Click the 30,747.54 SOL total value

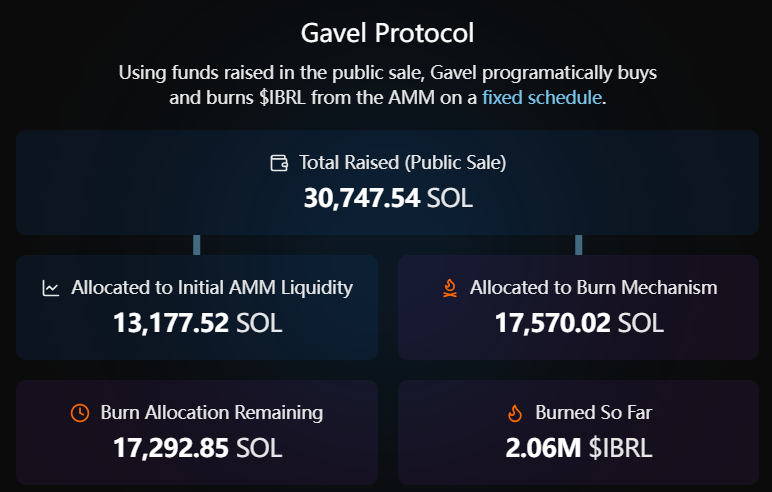click(387, 197)
